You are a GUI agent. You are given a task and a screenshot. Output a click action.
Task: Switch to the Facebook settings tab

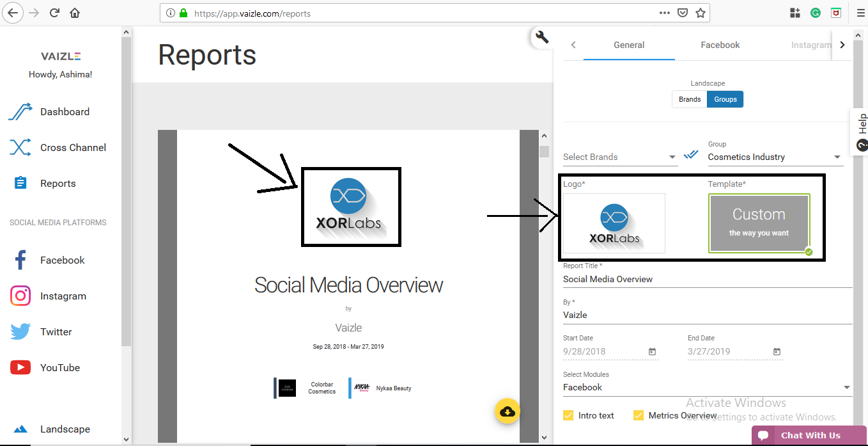click(x=720, y=45)
